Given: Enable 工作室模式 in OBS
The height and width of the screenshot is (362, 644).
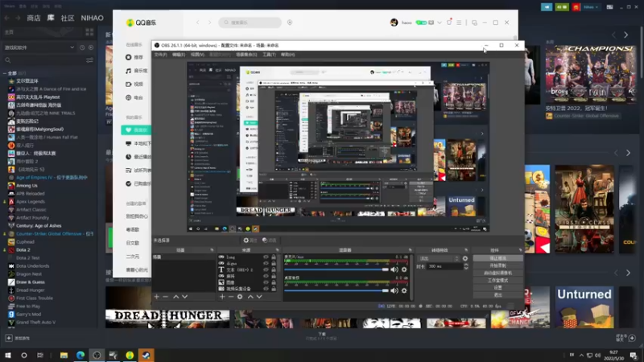Looking at the screenshot, I should click(x=497, y=280).
